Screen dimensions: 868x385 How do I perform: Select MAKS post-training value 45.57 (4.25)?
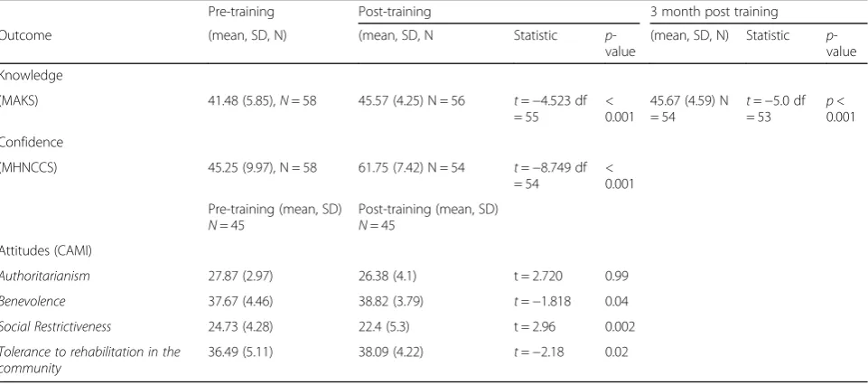click(x=412, y=102)
